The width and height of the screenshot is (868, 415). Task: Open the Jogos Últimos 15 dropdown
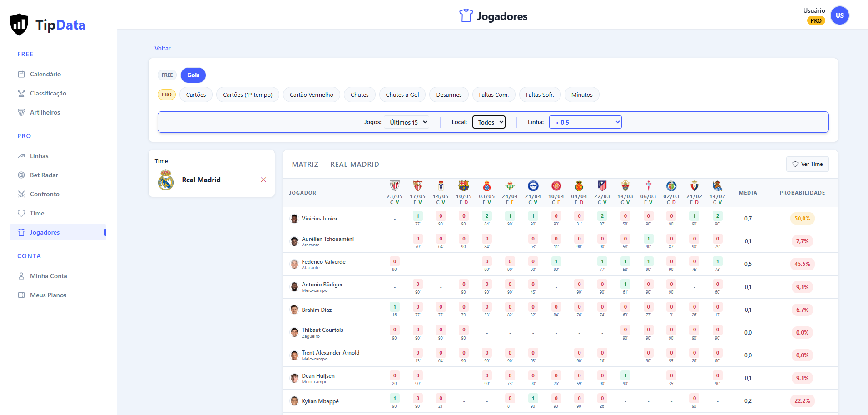(x=407, y=122)
